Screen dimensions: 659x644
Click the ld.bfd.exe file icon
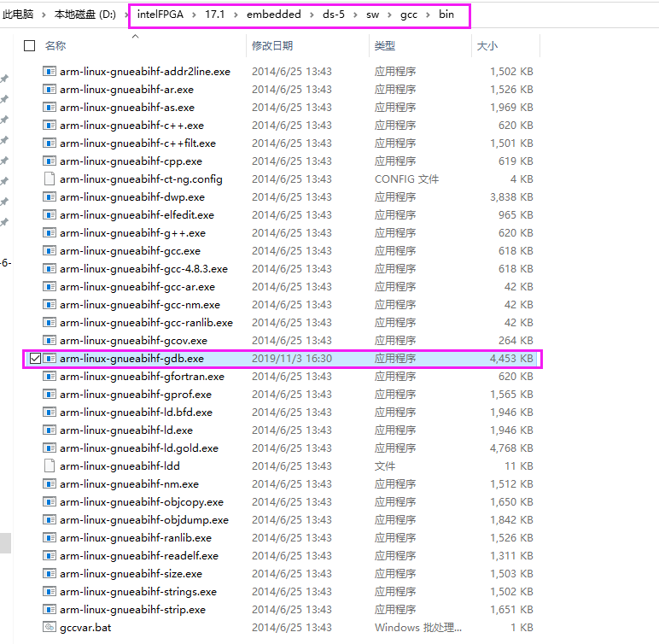pyautogui.click(x=50, y=413)
